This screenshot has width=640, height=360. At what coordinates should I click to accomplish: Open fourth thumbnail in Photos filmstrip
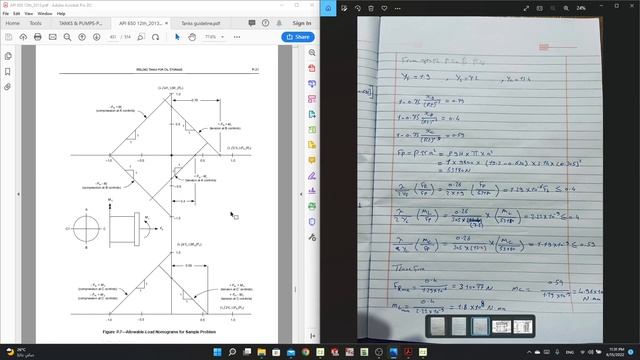click(x=501, y=327)
